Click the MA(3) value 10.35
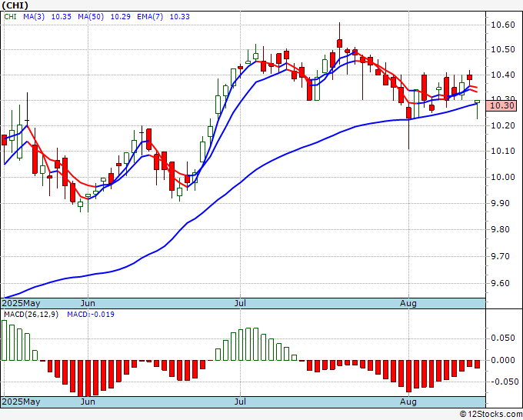Image resolution: width=523 pixels, height=420 pixels. click(x=61, y=17)
